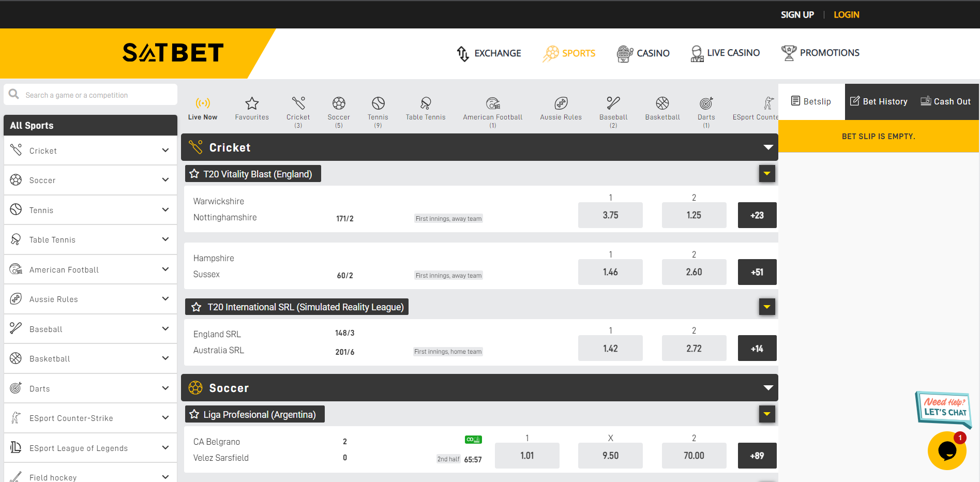The image size is (980, 482).
Task: Collapse T20 International SRL league arrow
Action: click(x=767, y=307)
